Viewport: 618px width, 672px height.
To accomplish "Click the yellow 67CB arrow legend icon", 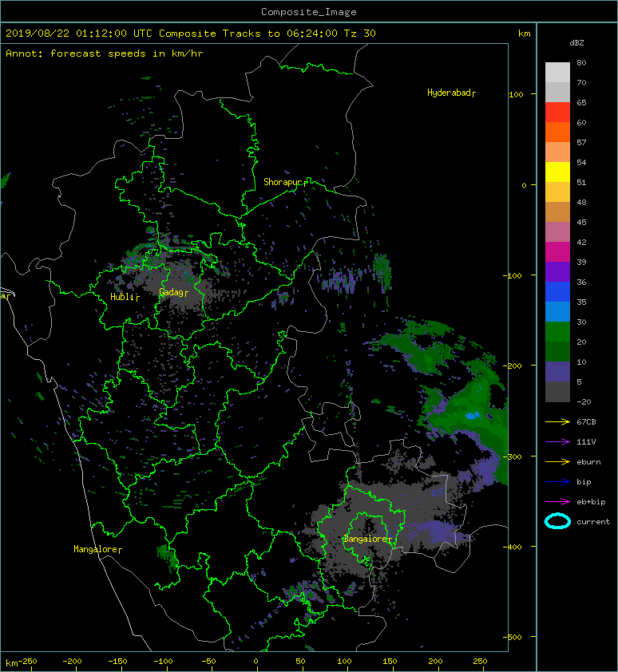I will [x=557, y=421].
